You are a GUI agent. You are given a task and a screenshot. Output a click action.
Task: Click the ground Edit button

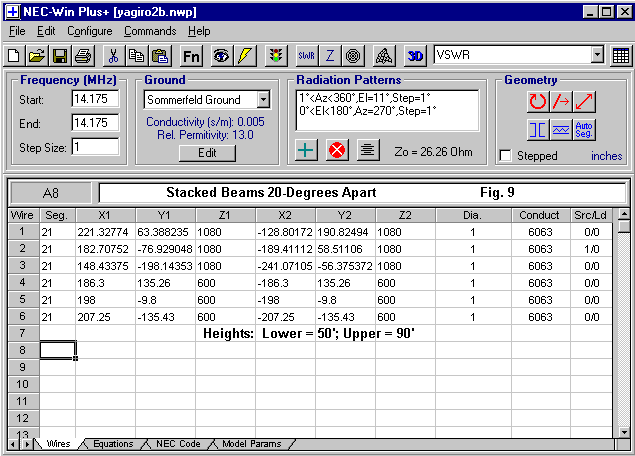point(207,153)
